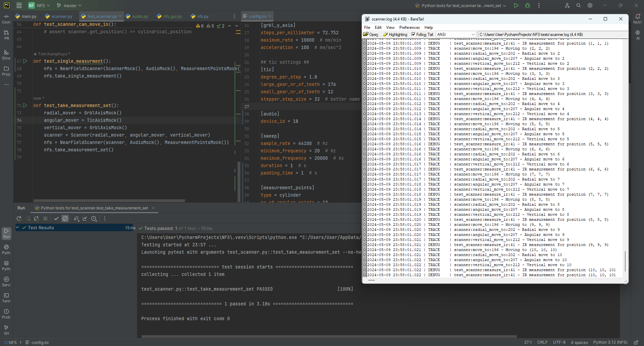Start debugging with the bug icon
This screenshot has height=346, width=644.
[528, 5]
